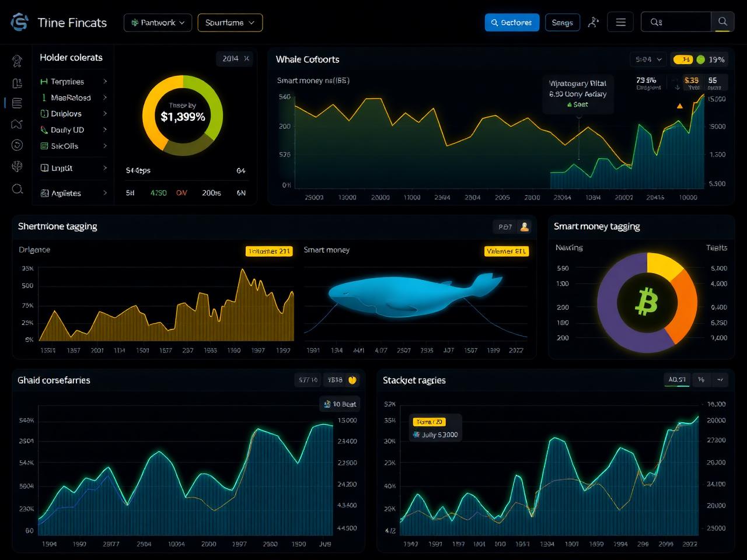Select the S77 10 tab in Ghaid corsefarries
Screen dimensions: 747x560
coord(308,380)
